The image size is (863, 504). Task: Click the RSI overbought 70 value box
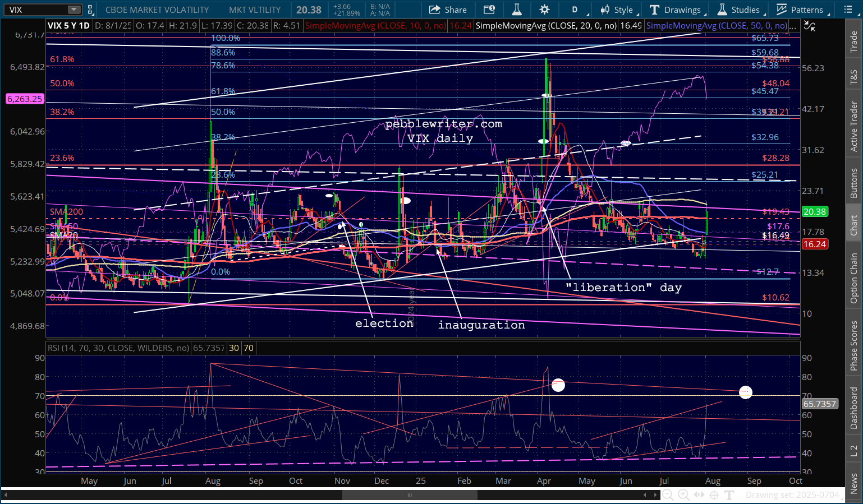pos(249,348)
